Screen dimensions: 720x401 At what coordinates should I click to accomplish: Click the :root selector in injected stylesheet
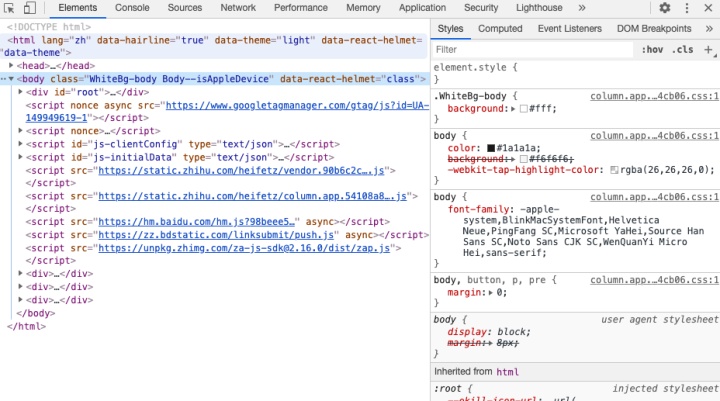pyautogui.click(x=448, y=389)
